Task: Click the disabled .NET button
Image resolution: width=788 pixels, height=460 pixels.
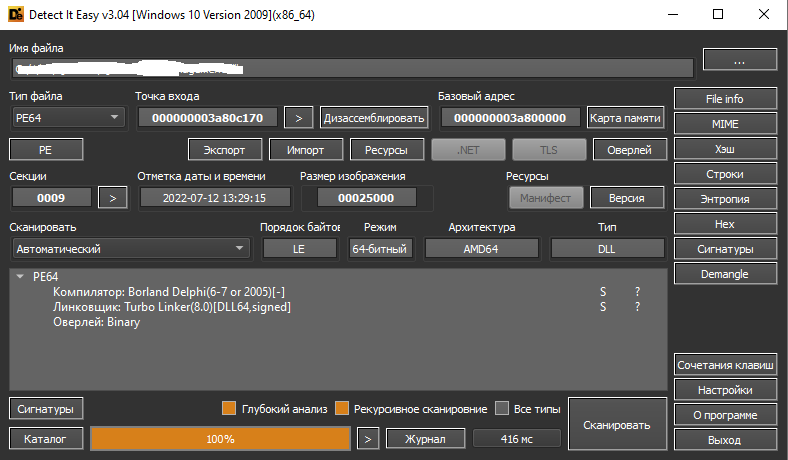Action: coord(468,150)
